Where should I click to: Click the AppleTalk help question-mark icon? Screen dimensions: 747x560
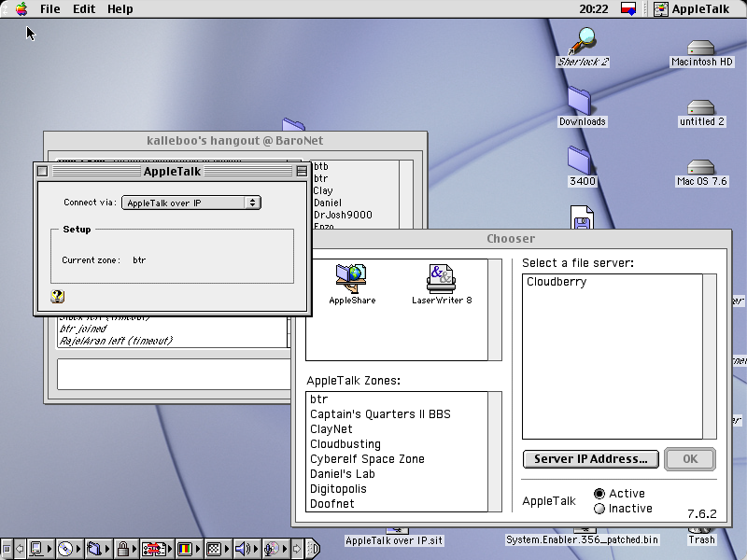click(57, 296)
